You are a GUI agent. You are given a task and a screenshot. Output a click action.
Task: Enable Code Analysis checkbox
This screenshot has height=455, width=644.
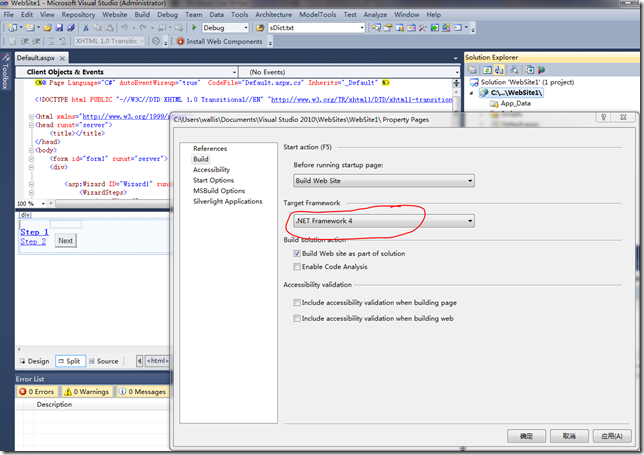297,267
